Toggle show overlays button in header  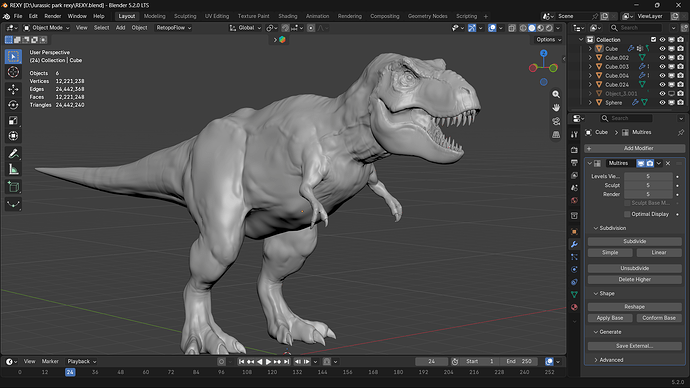[492, 28]
